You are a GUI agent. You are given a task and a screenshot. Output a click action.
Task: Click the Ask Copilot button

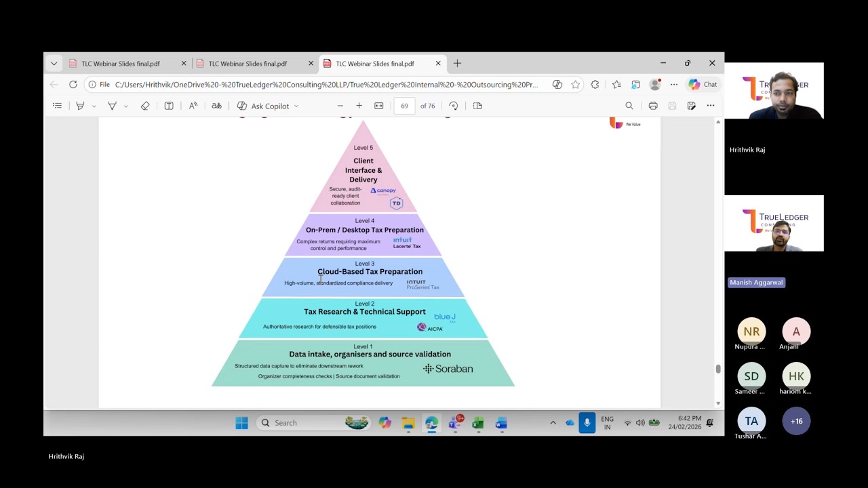tap(262, 106)
